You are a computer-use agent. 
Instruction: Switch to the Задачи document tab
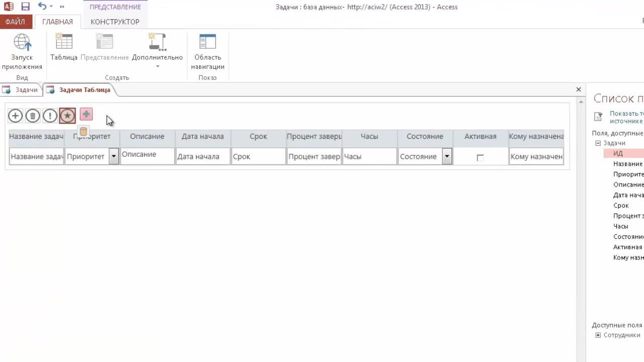coord(21,90)
